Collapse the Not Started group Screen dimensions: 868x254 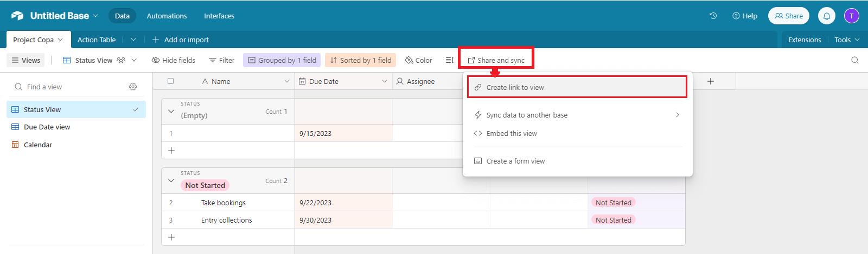click(171, 181)
